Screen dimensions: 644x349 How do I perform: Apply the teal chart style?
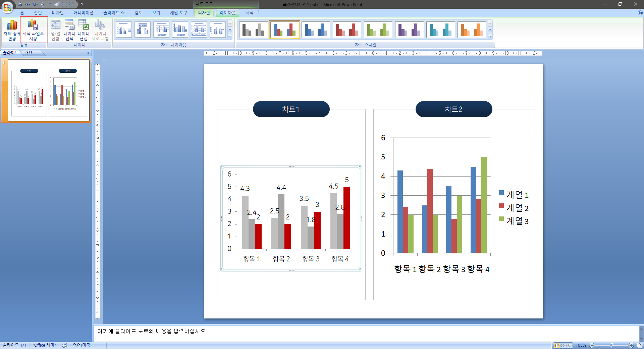[x=440, y=30]
